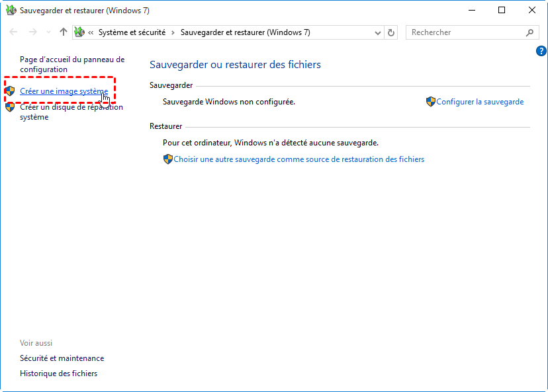The image size is (548, 392).
Task: Click shield icon next to Configurer la sauvegarde
Action: (431, 102)
